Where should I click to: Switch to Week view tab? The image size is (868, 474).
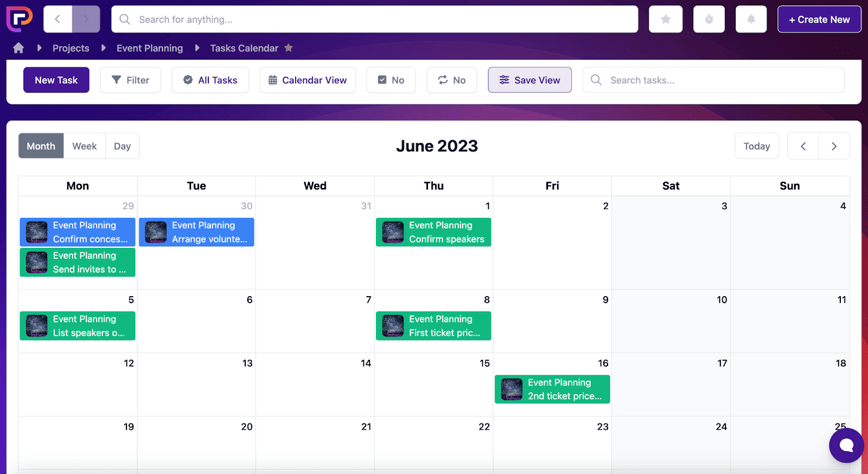(x=85, y=146)
